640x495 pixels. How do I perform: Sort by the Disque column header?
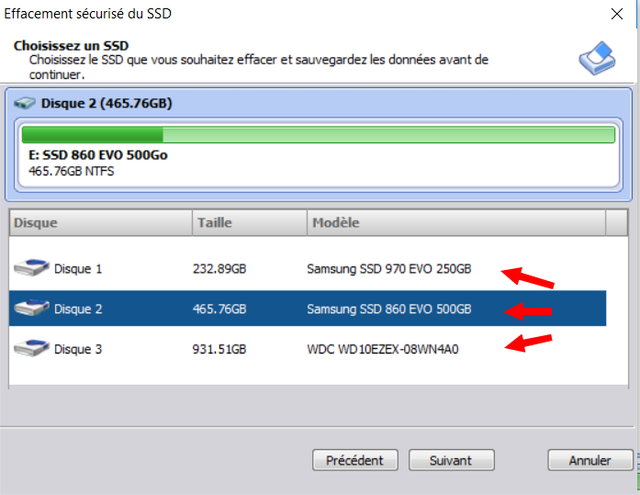pyautogui.click(x=100, y=222)
